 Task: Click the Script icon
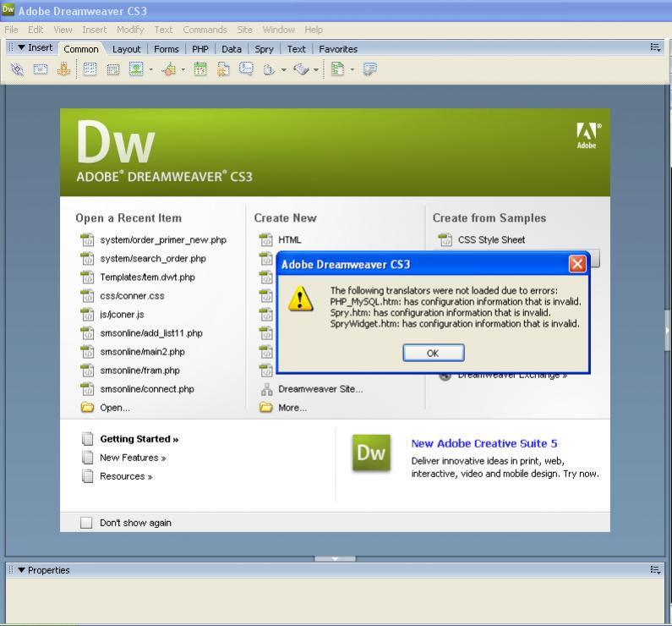301,69
